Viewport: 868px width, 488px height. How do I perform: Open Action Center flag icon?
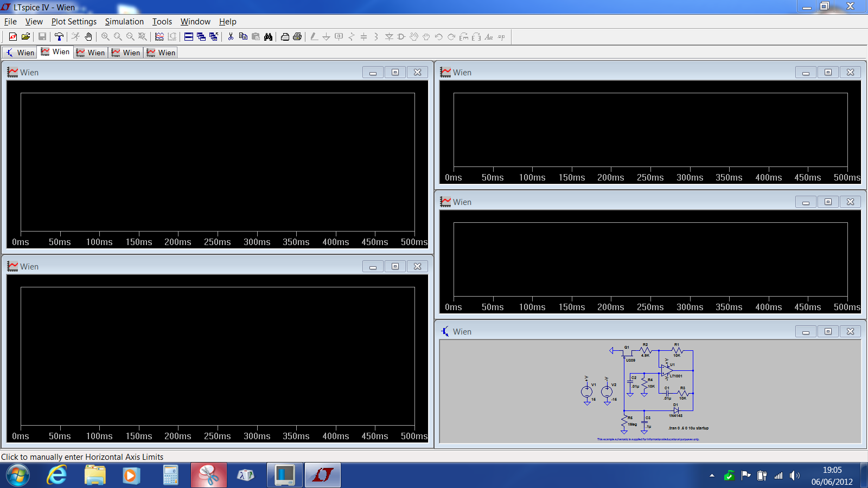pyautogui.click(x=746, y=476)
